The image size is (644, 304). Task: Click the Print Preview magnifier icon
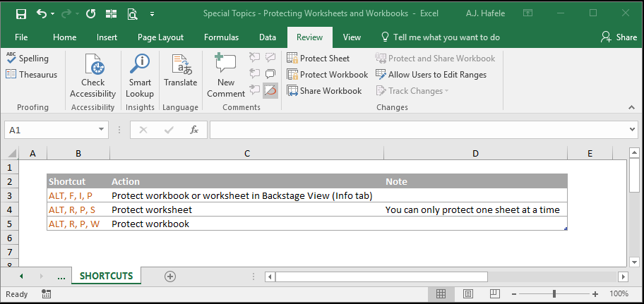[x=132, y=14]
